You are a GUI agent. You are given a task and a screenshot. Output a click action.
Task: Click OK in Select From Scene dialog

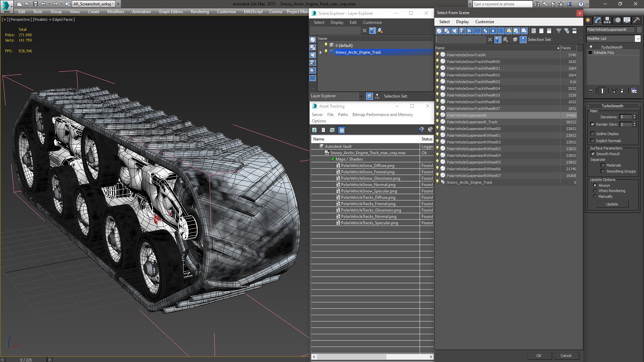pos(539,356)
